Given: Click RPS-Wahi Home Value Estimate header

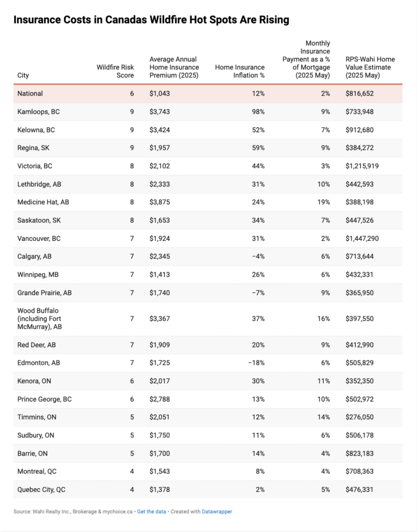Looking at the screenshot, I should tap(370, 67).
